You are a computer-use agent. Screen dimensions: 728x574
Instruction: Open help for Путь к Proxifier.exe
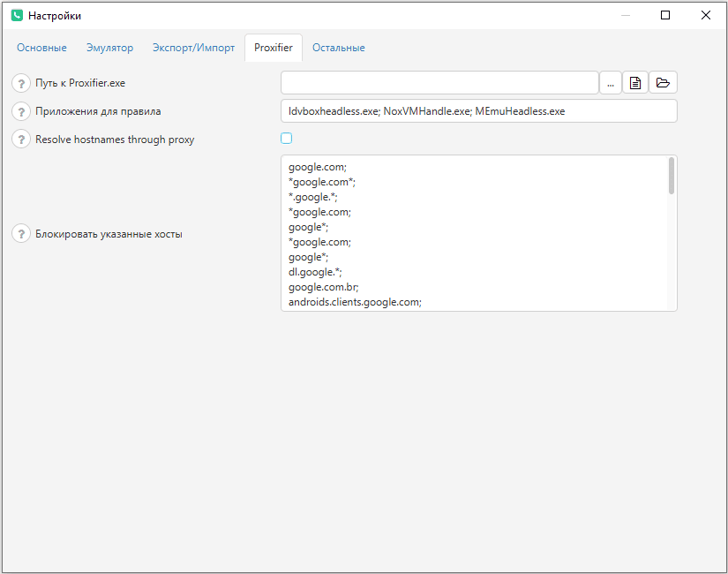(x=21, y=83)
